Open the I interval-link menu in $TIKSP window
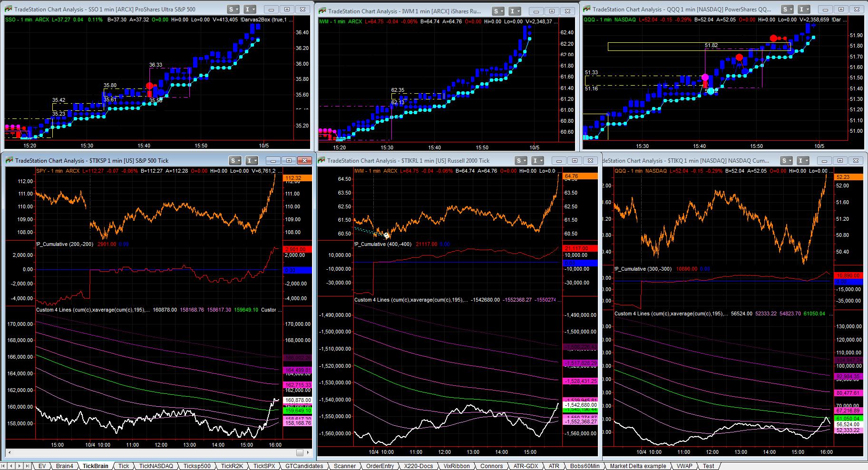The height and width of the screenshot is (470, 868). pos(252,161)
